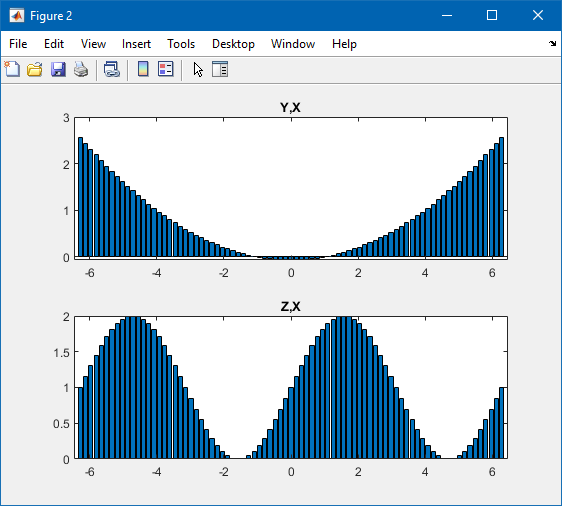Select the 'Z,X' title of the bottom plot
The width and height of the screenshot is (562, 506).
(291, 306)
